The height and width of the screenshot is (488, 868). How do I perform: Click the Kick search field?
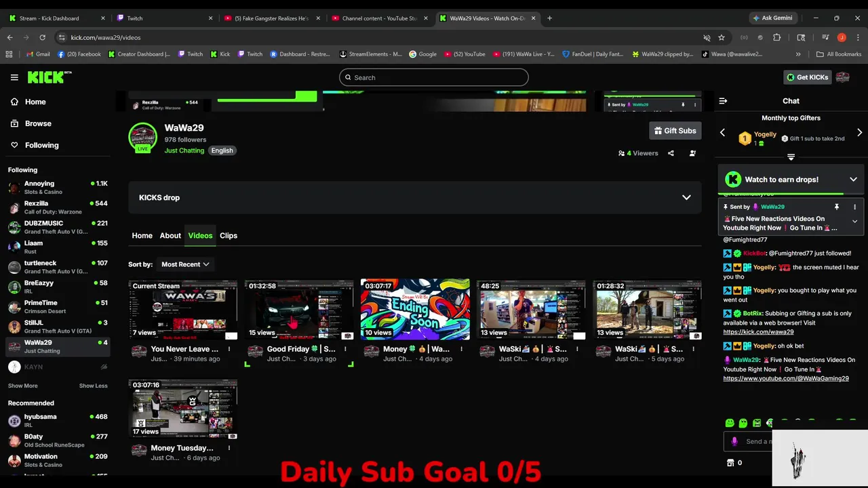pos(434,77)
